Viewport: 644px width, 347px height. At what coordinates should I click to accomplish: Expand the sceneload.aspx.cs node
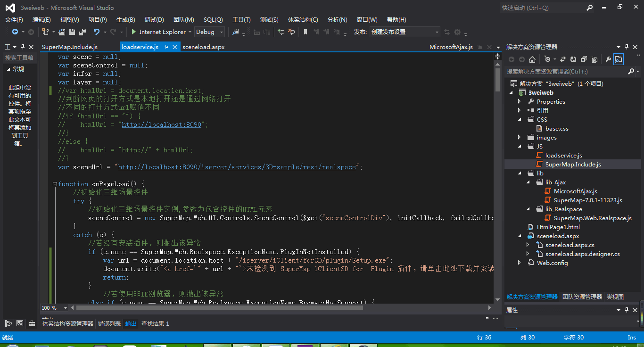click(x=528, y=245)
